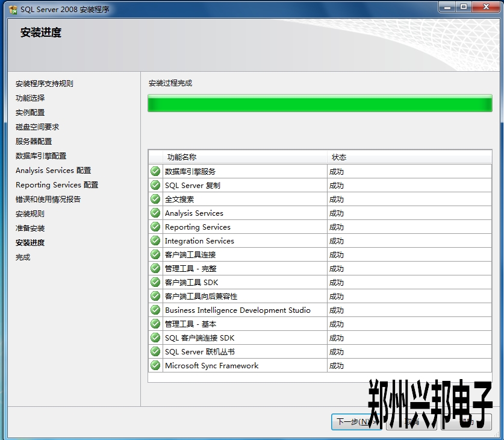Click the SQL Server setup title bar icon
This screenshot has width=504, height=440.
tap(13, 10)
